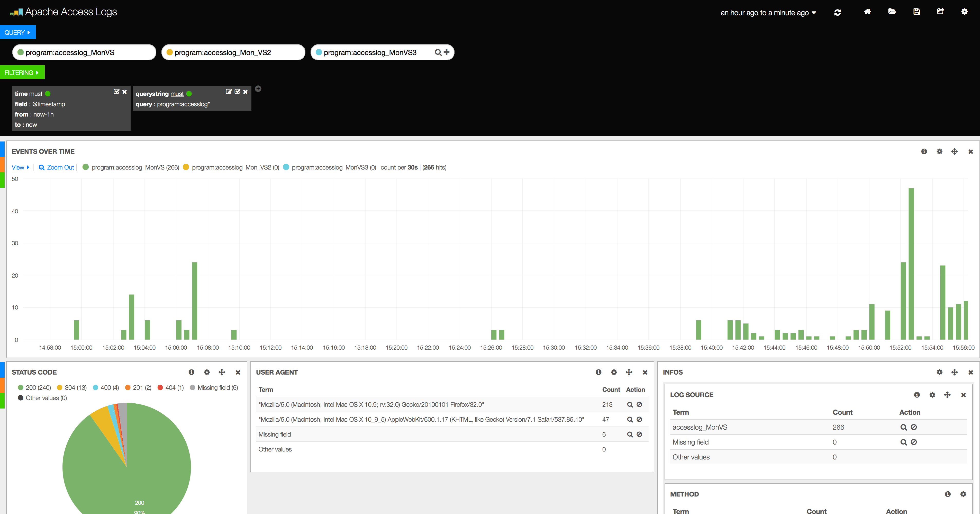The image size is (980, 514).
Task: Click Zoom Out on the events chart
Action: pos(56,167)
